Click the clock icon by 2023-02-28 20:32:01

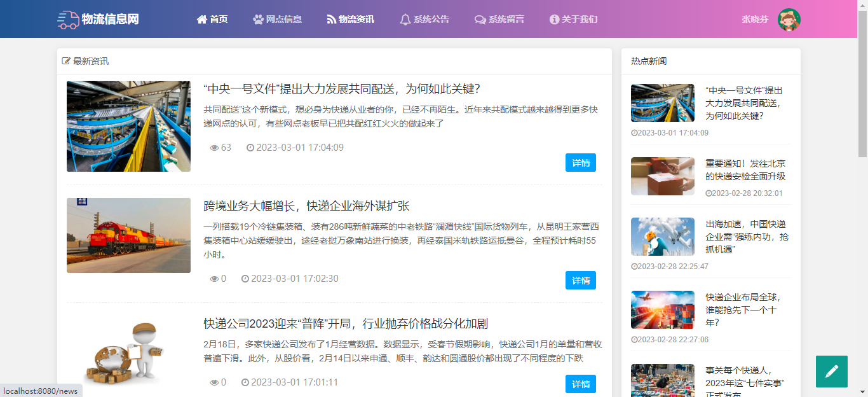[709, 193]
